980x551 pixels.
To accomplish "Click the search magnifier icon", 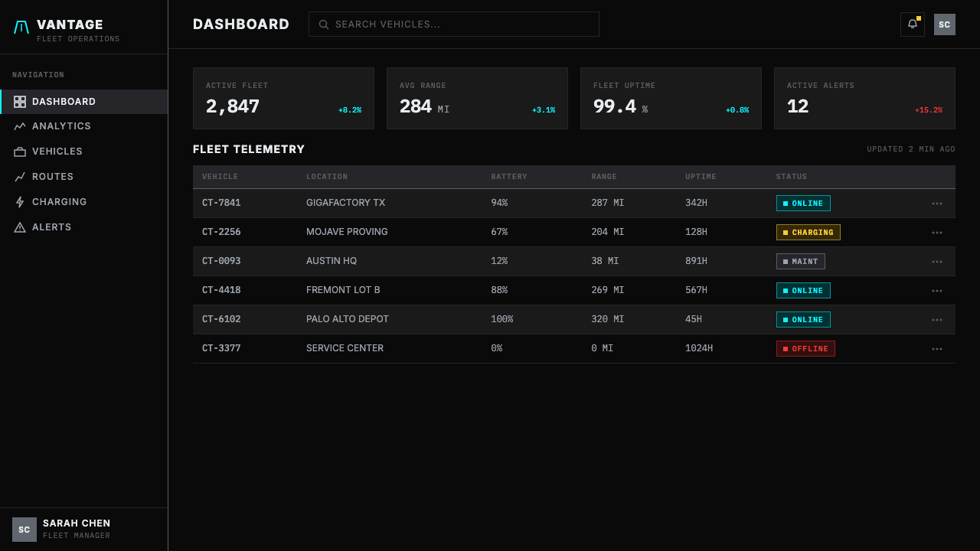I will click(324, 24).
